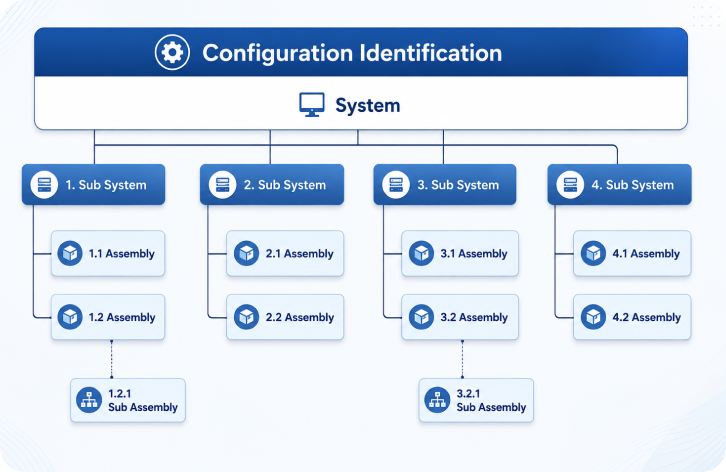This screenshot has height=472, width=726.
Task: Click the server icon in 2. Sub System
Action: (x=222, y=185)
